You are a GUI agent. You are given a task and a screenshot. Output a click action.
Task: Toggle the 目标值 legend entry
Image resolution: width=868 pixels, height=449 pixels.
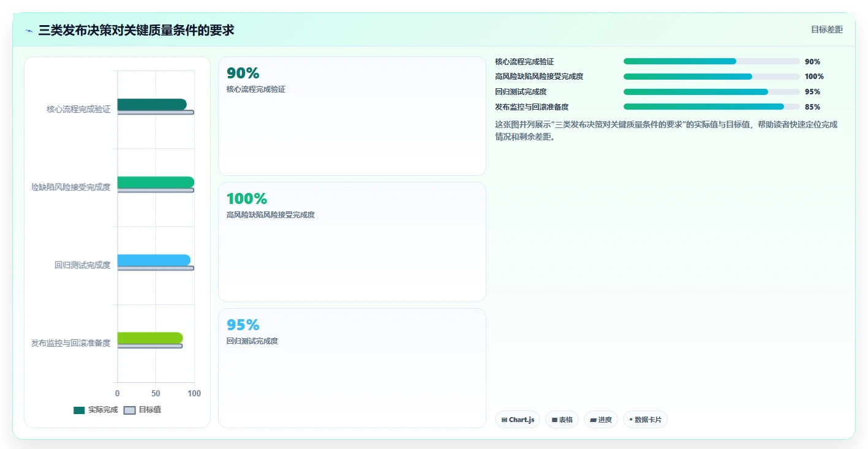click(x=143, y=410)
